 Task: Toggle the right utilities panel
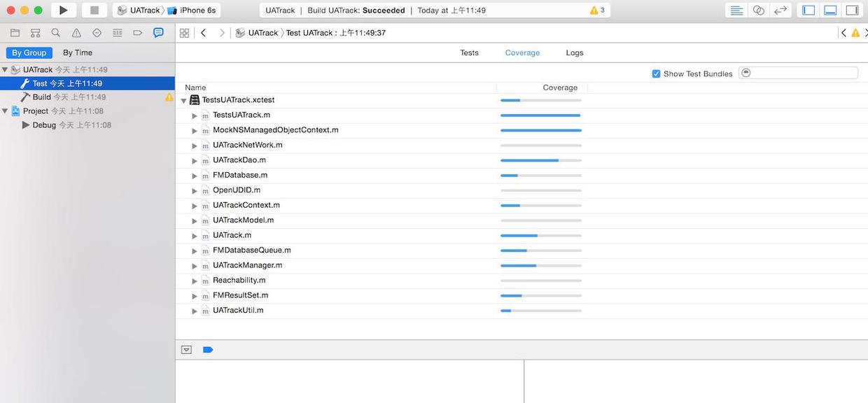point(852,10)
